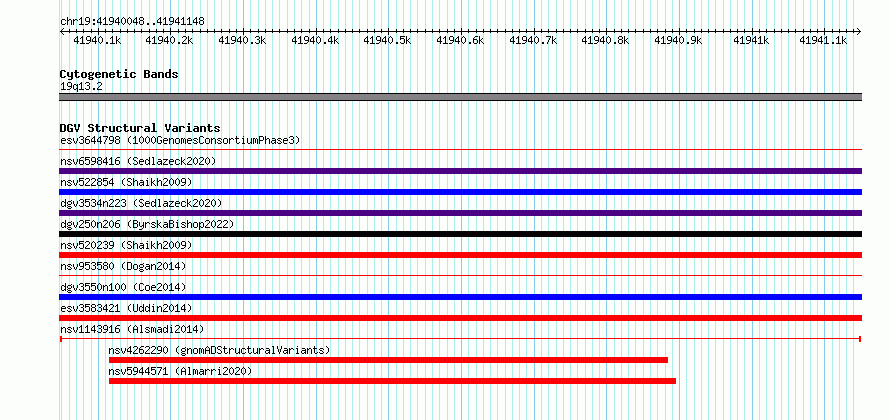Open nsv1143916 Alsmadi2014 variant label
This screenshot has width=890, height=420.
coord(132,329)
